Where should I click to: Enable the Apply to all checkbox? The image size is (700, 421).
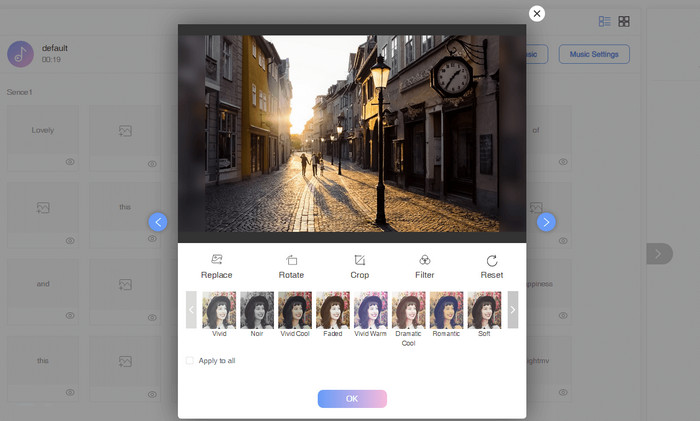click(190, 360)
